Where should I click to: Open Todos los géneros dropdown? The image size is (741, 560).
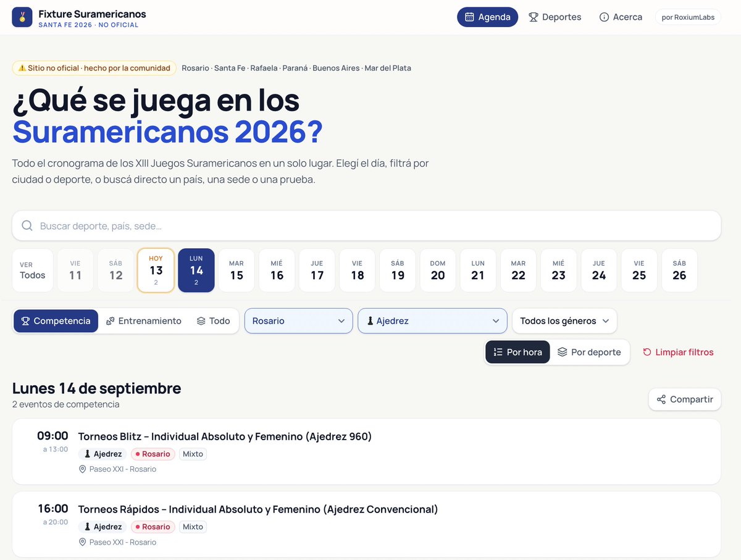564,321
